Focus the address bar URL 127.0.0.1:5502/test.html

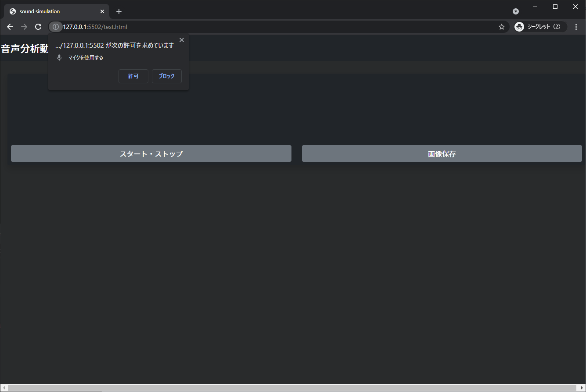pos(279,27)
